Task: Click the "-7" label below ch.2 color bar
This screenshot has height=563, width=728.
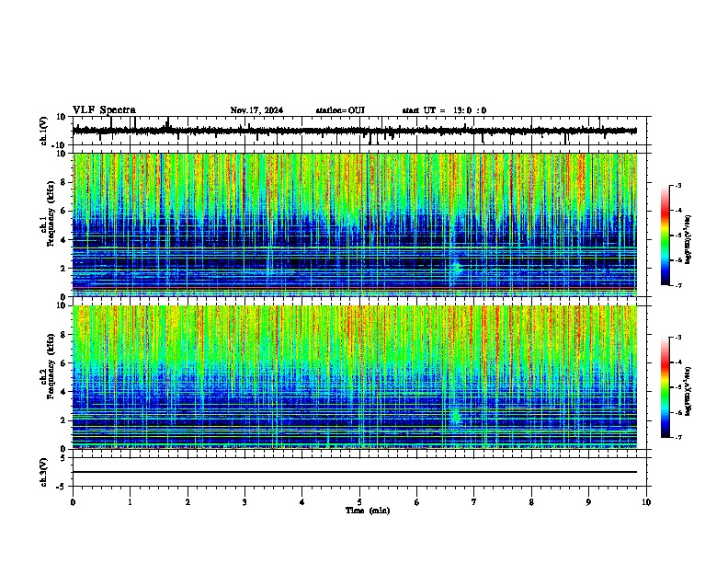Action: (677, 437)
